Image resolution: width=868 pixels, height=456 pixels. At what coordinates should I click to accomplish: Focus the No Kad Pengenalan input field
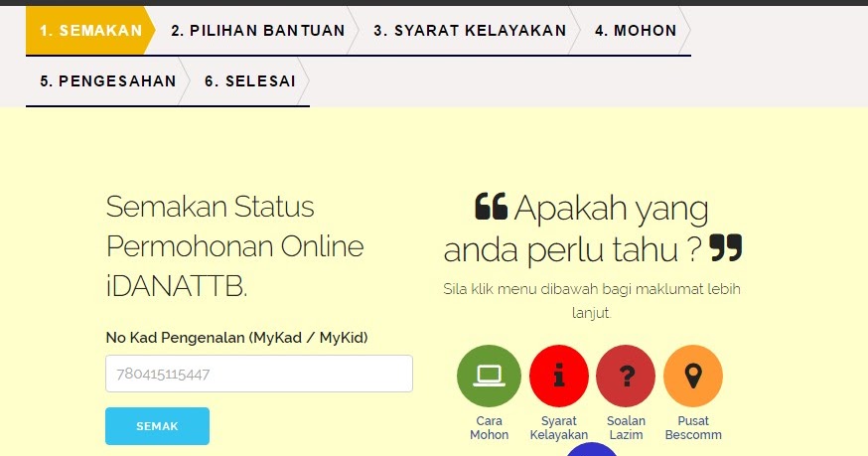[x=259, y=374]
